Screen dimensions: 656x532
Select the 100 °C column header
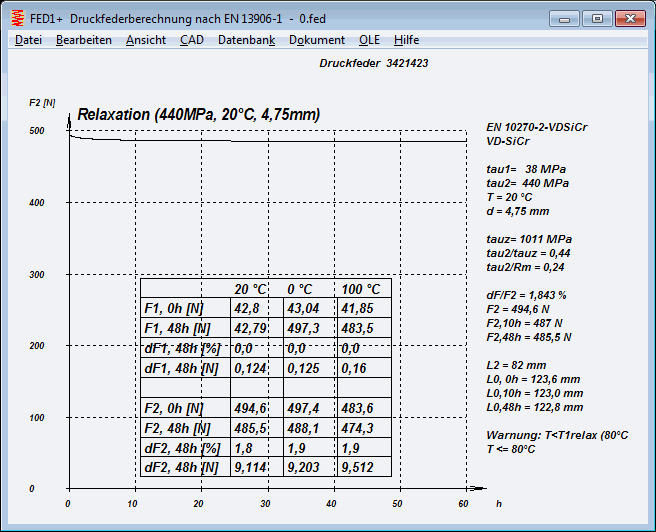361,289
